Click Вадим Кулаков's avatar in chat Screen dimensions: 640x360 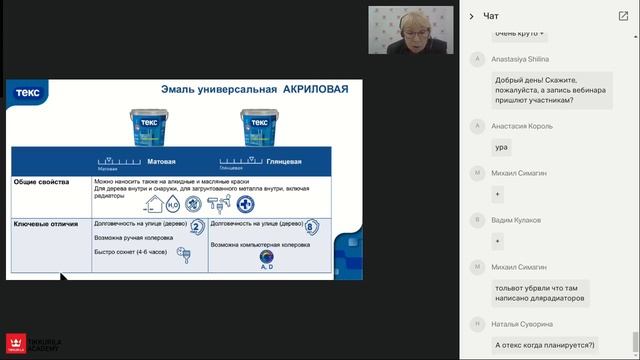click(478, 220)
